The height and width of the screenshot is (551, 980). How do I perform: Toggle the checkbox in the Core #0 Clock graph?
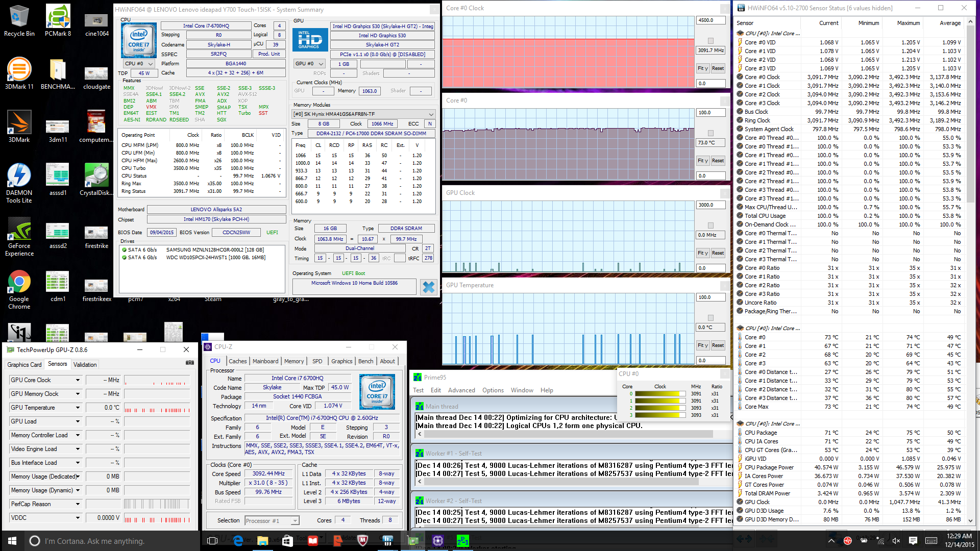[x=710, y=41]
